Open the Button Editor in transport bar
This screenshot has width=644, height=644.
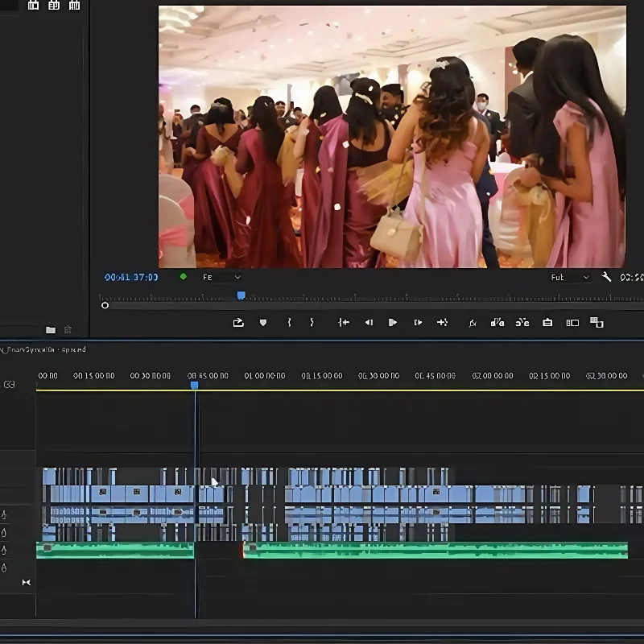[x=597, y=323]
